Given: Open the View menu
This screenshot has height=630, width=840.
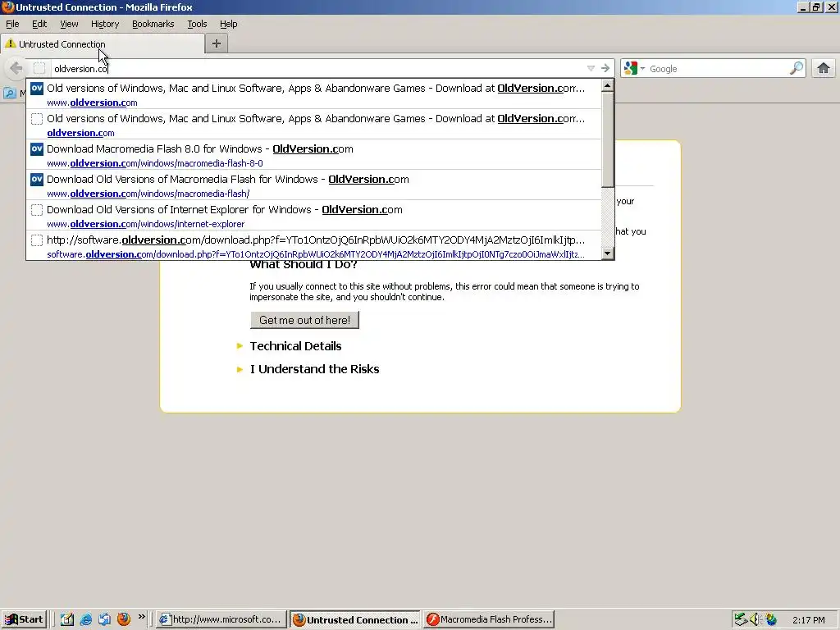Looking at the screenshot, I should click(69, 24).
